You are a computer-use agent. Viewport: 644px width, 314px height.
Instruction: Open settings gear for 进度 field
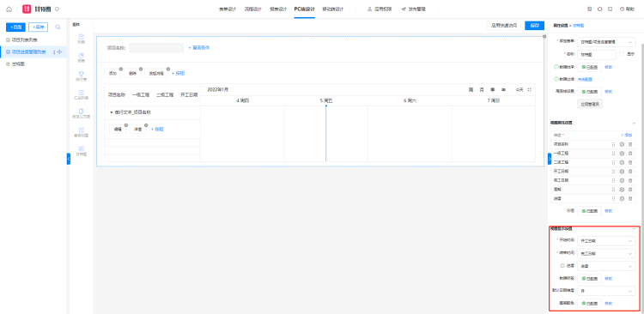[x=622, y=198]
